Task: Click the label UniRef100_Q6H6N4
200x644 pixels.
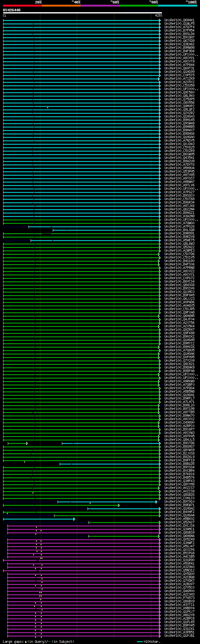Action: 179,536
